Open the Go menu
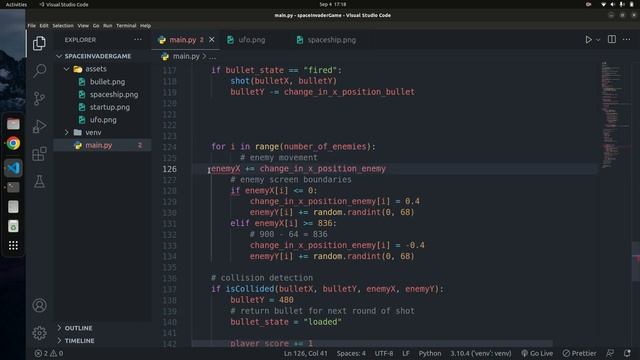The height and width of the screenshot is (360, 640). [96, 25]
